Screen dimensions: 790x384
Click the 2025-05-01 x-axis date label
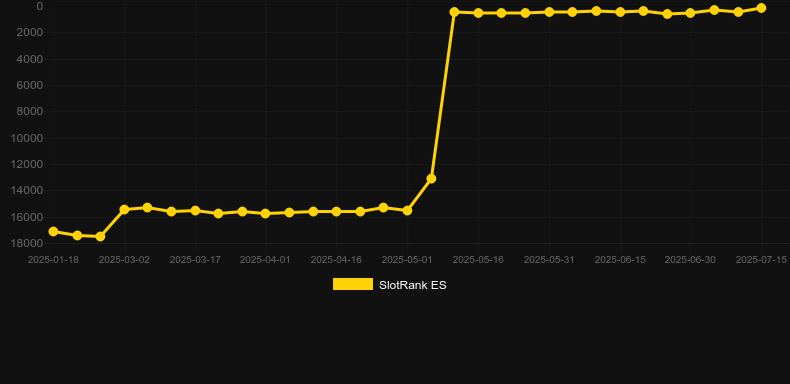point(407,260)
